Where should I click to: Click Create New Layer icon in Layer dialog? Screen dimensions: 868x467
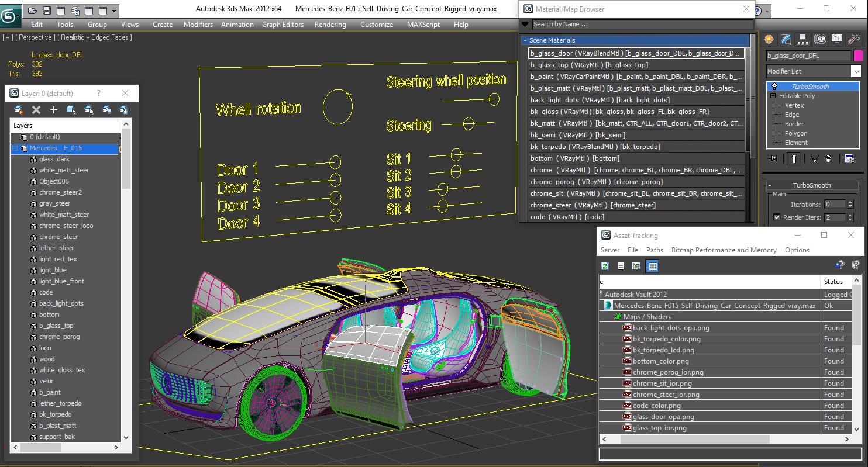pyautogui.click(x=19, y=109)
